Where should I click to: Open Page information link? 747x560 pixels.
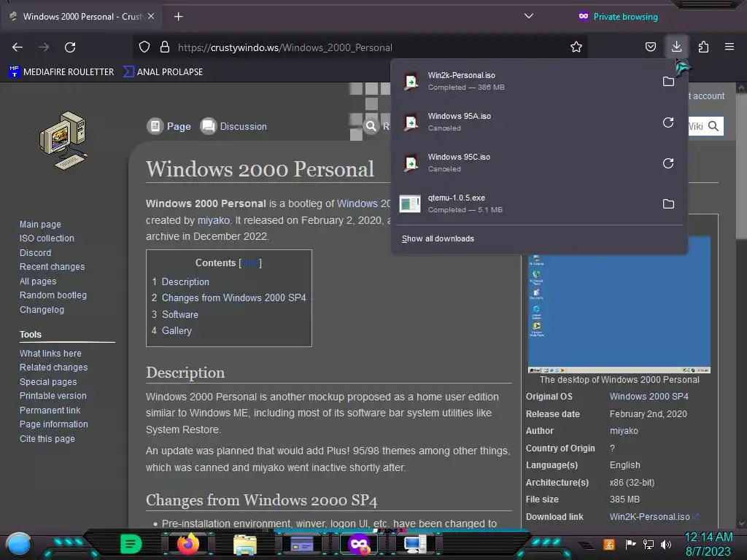click(x=53, y=424)
